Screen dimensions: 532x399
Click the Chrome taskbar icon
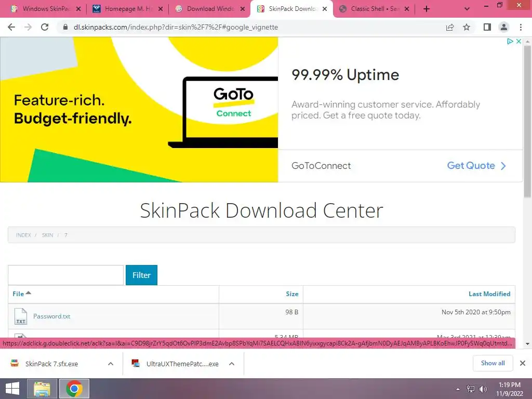74,389
